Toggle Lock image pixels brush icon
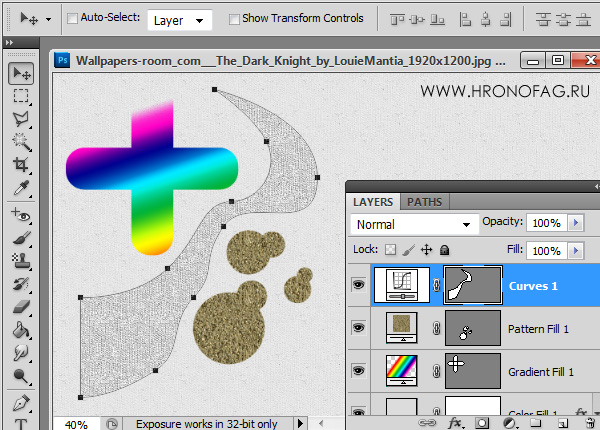This screenshot has height=430, width=600. (409, 250)
